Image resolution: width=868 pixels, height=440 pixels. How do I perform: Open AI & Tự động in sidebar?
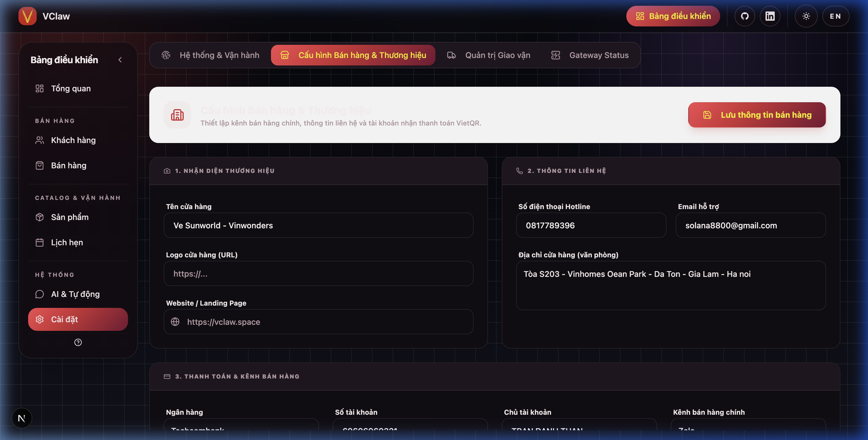pyautogui.click(x=78, y=294)
